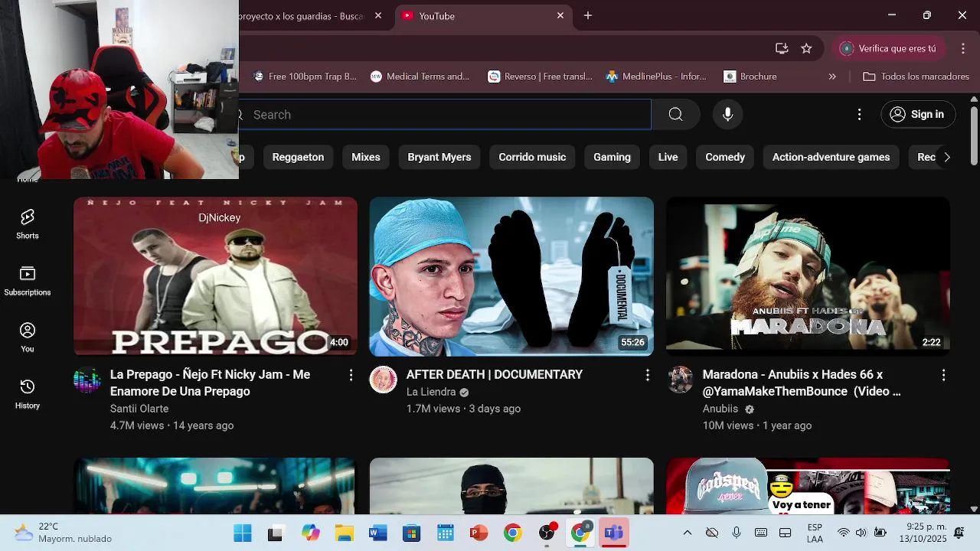This screenshot has width=980, height=551.
Task: Filter by Bryant Myers chip
Action: [x=439, y=157]
